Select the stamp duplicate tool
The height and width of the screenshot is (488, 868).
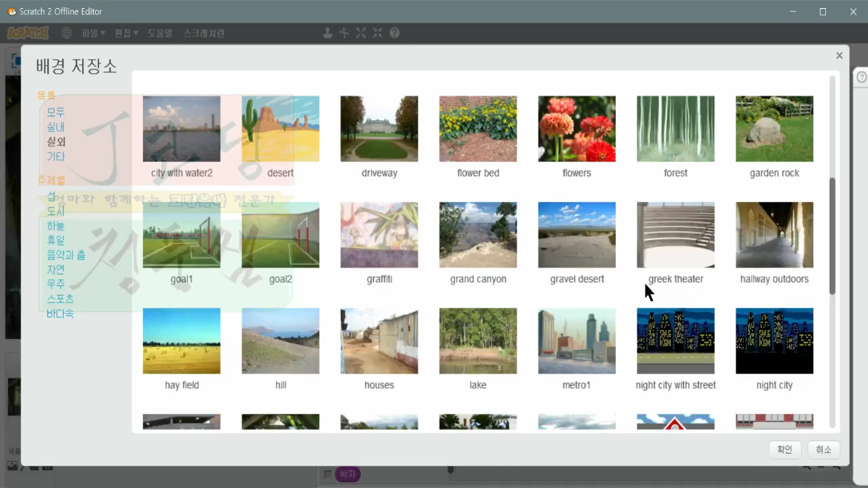point(328,33)
